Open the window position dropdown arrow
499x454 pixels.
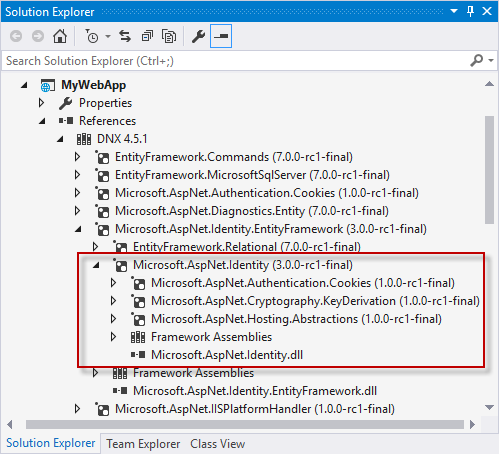pos(454,11)
